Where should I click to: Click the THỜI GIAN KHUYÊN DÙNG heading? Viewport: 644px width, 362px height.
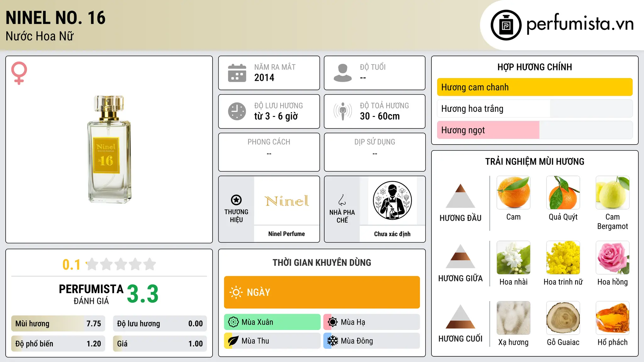tap(322, 262)
